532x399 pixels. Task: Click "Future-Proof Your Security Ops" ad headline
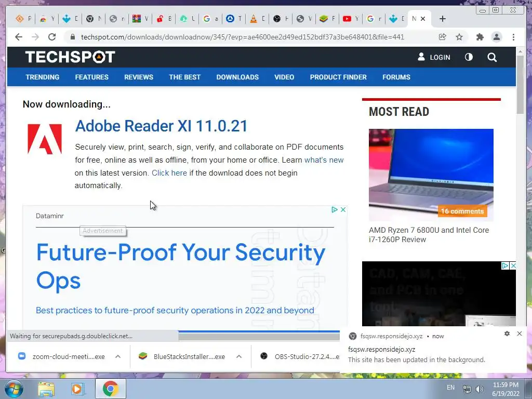click(x=180, y=267)
